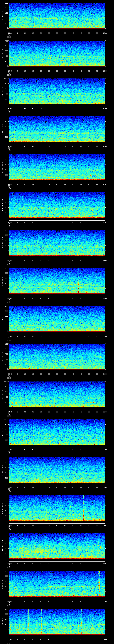The height and width of the screenshot is (644, 114).
Task: Click the 15:27:00 start time label
Action: click(x=9, y=525)
